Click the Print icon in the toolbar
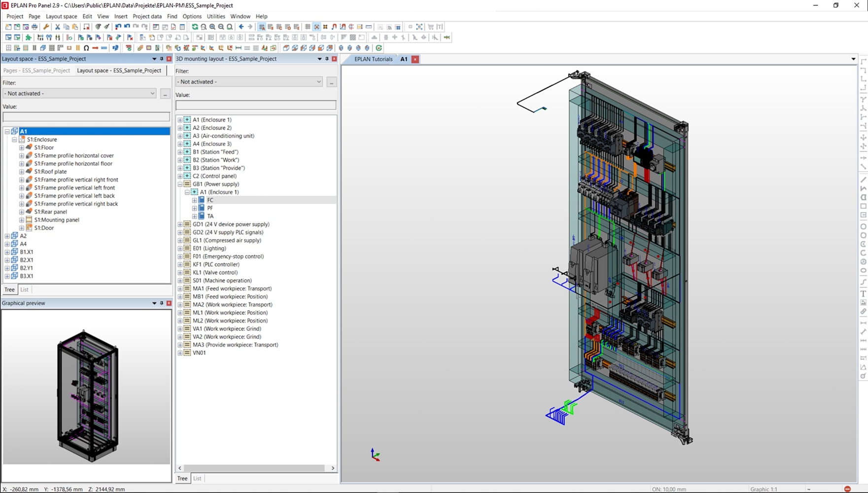This screenshot has height=493, width=868. 35,27
